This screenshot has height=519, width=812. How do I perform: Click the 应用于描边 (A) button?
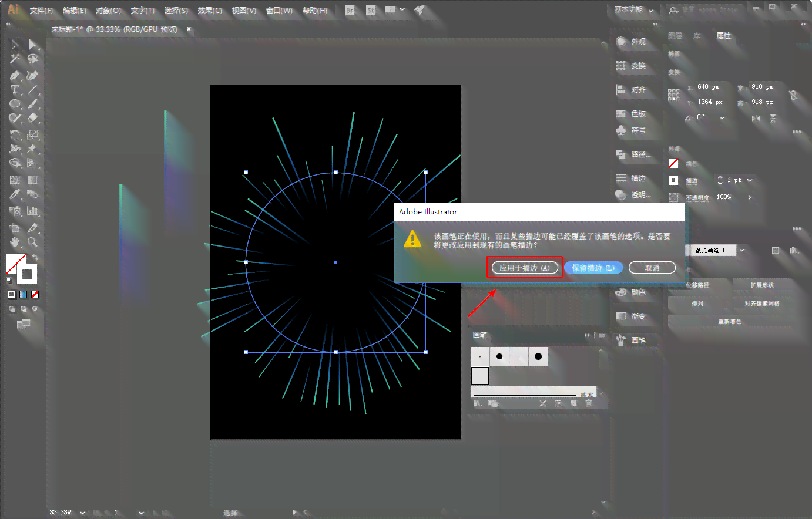pyautogui.click(x=525, y=268)
